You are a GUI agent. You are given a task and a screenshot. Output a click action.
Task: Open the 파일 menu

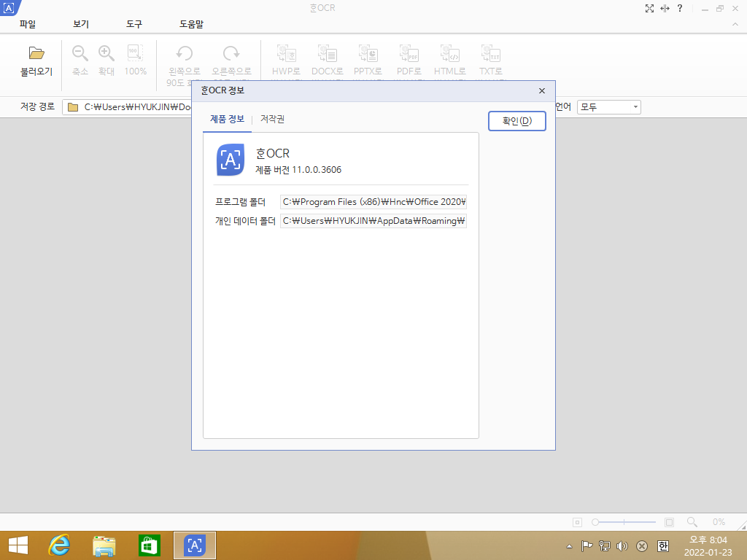(28, 24)
